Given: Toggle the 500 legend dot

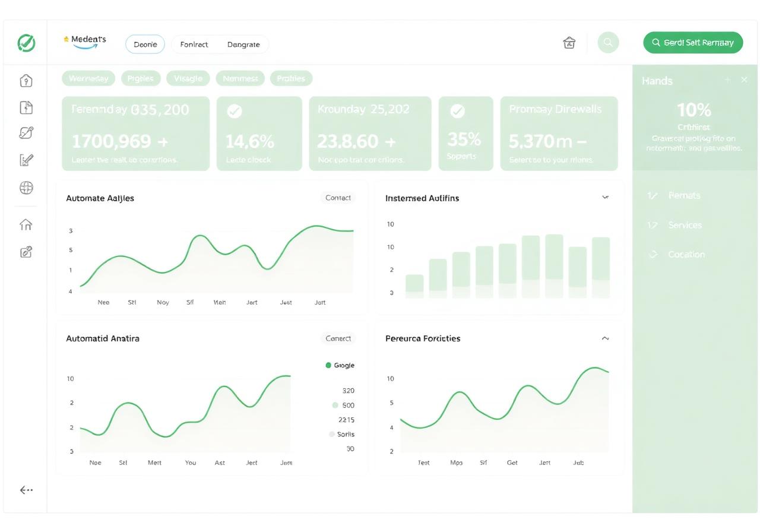Looking at the screenshot, I should pyautogui.click(x=335, y=405).
